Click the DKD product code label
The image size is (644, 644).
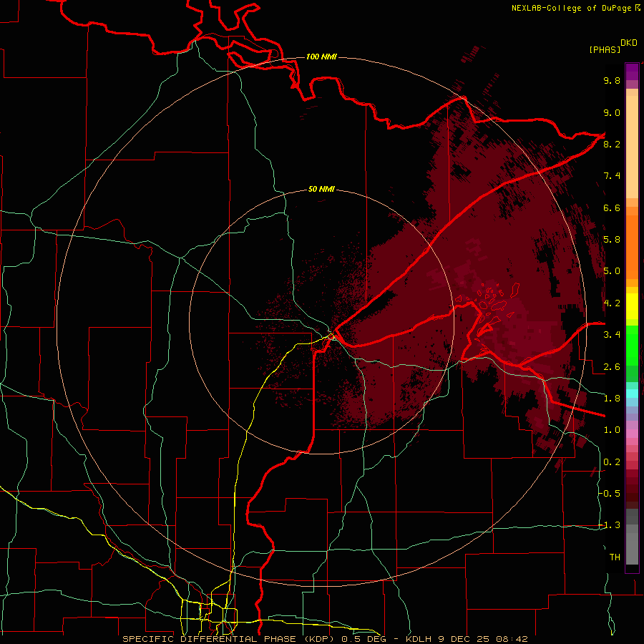(629, 43)
